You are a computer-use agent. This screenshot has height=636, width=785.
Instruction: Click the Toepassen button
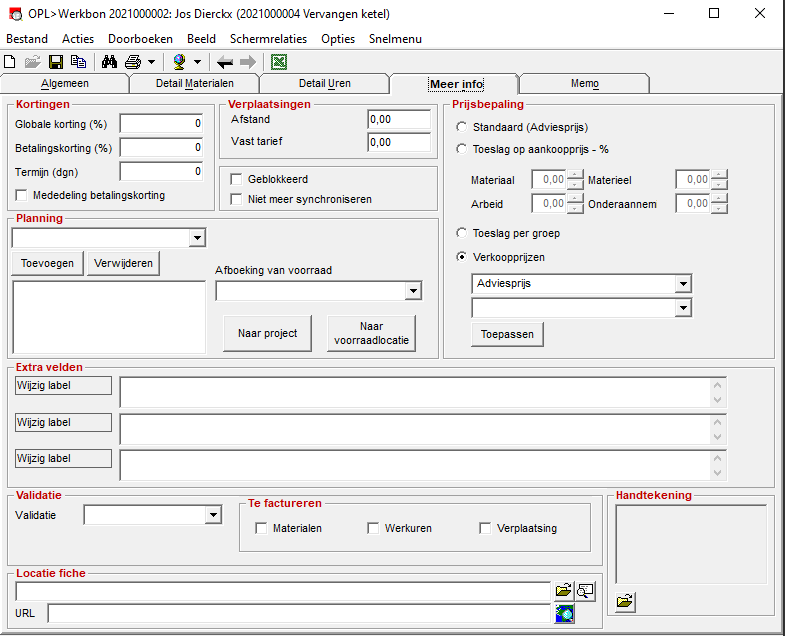(x=507, y=335)
